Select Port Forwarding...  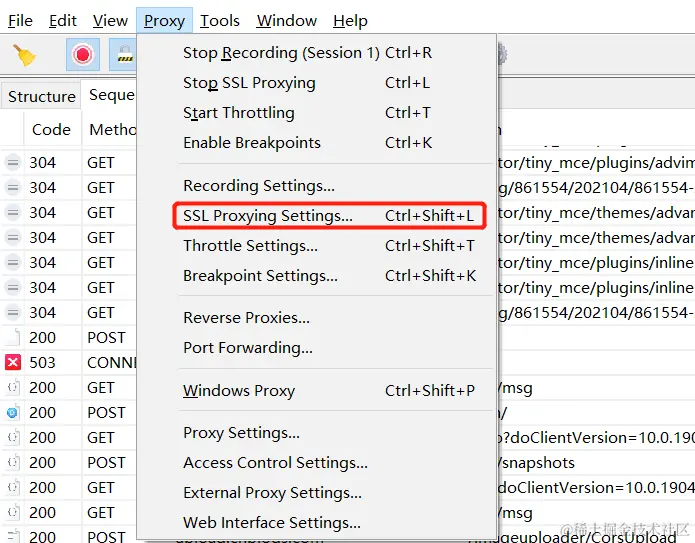click(x=317, y=348)
